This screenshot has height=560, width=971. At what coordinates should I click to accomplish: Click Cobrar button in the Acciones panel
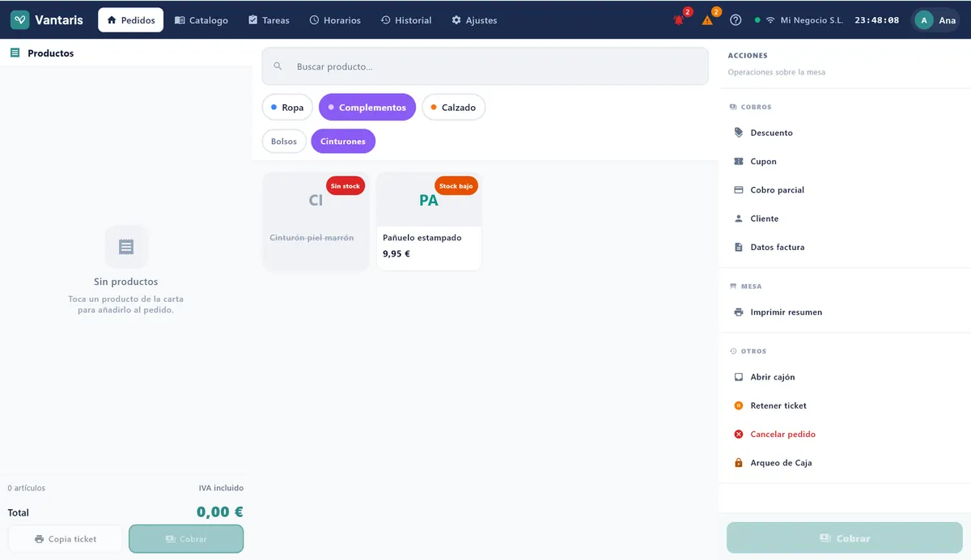click(845, 538)
